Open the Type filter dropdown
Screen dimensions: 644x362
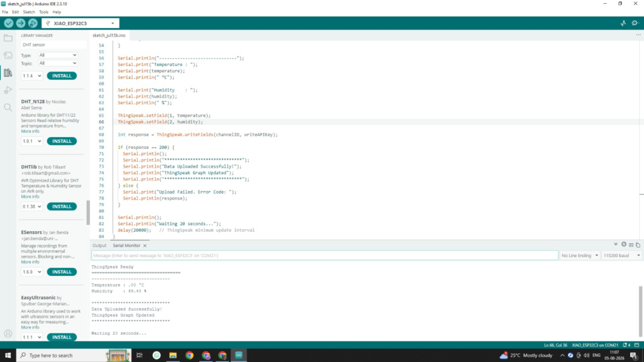tap(57, 55)
